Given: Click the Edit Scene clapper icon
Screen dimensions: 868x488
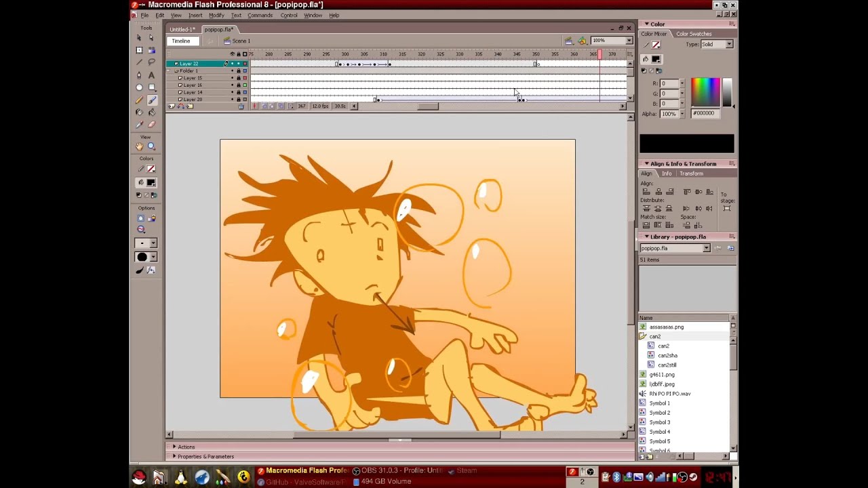Looking at the screenshot, I should pos(569,41).
